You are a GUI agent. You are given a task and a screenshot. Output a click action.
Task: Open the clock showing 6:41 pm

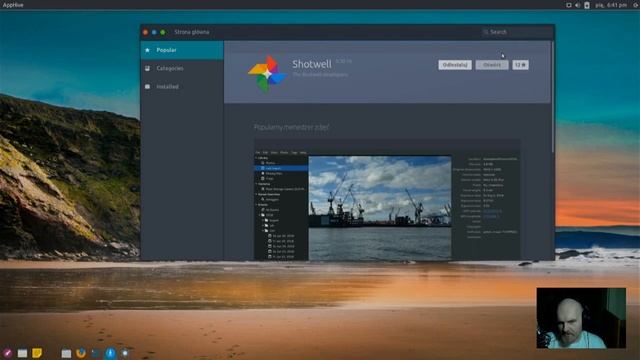click(x=611, y=5)
